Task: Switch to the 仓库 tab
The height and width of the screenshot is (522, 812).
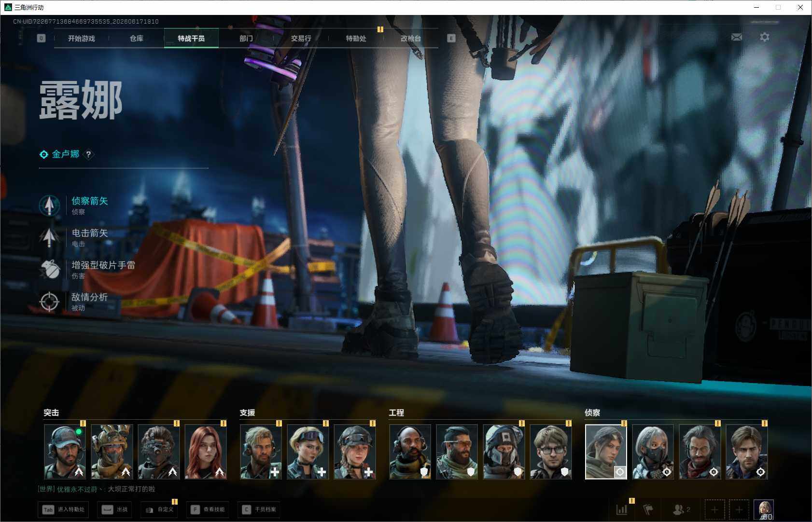Action: pos(136,38)
